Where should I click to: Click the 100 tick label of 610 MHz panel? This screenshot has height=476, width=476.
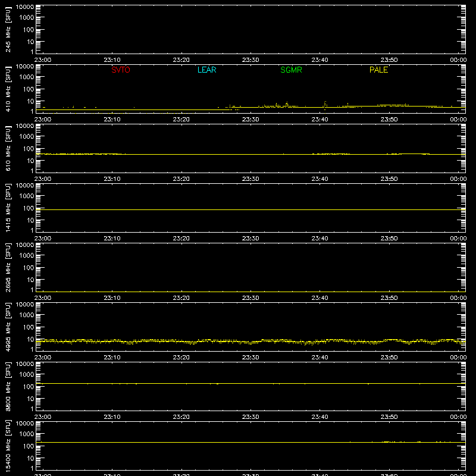[x=29, y=149]
